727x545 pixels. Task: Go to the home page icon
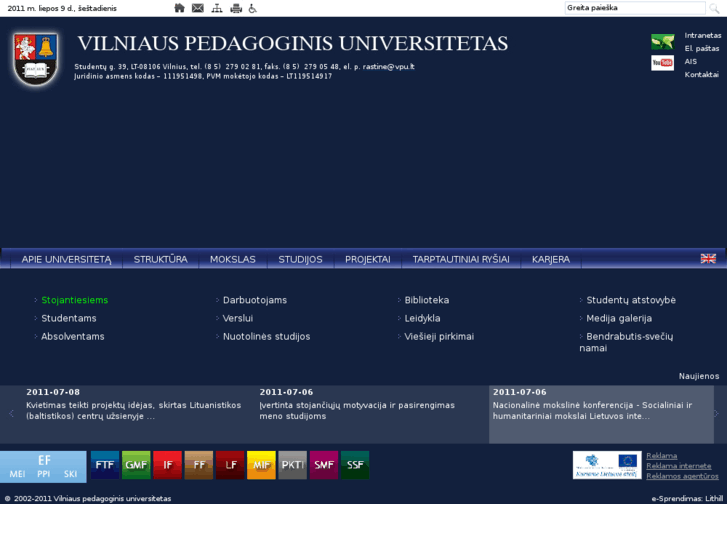tap(179, 8)
